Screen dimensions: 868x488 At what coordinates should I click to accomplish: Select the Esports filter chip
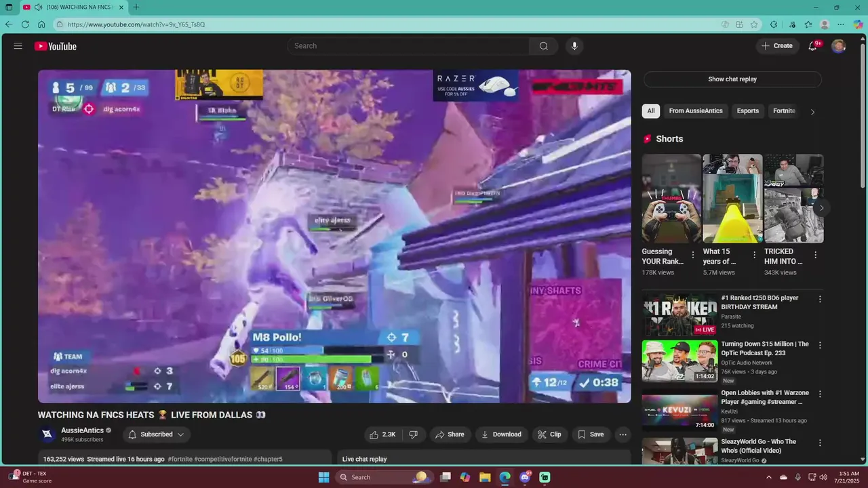748,110
